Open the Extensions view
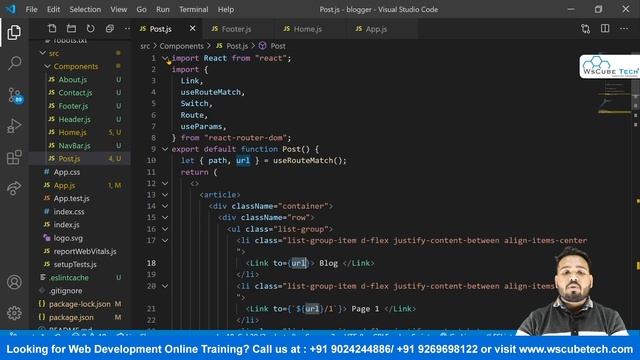 point(14,157)
